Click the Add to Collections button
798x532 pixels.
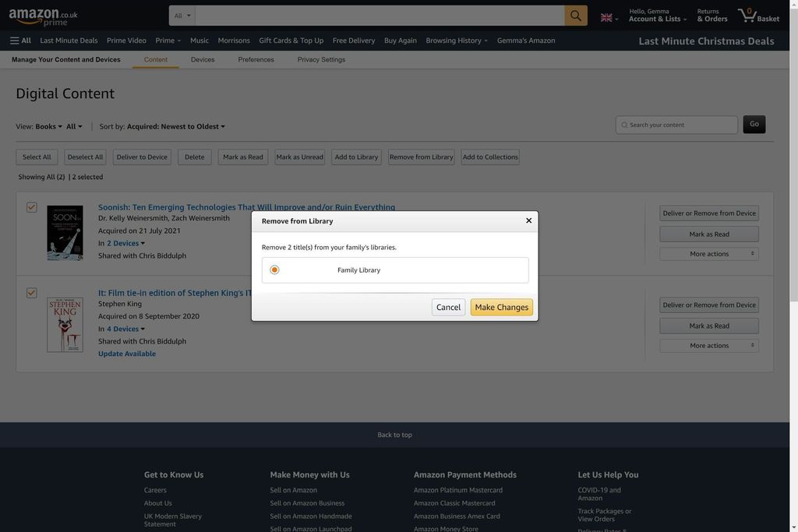coord(490,157)
